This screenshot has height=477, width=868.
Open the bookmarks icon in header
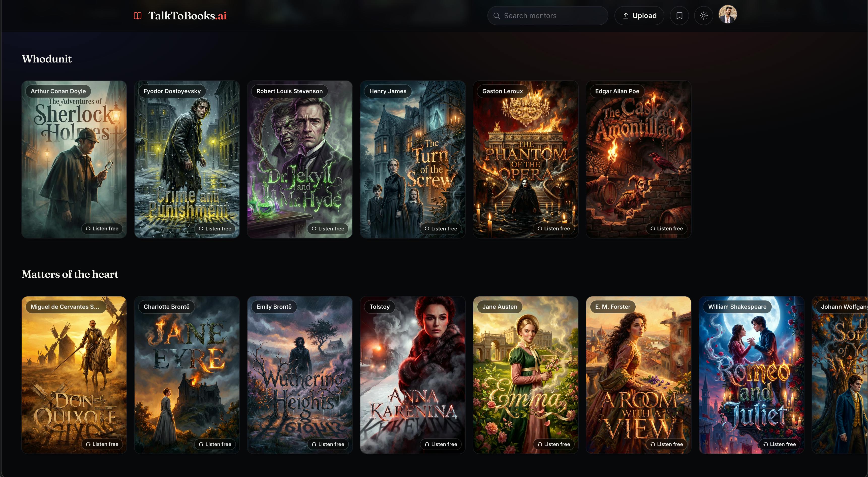tap(679, 15)
